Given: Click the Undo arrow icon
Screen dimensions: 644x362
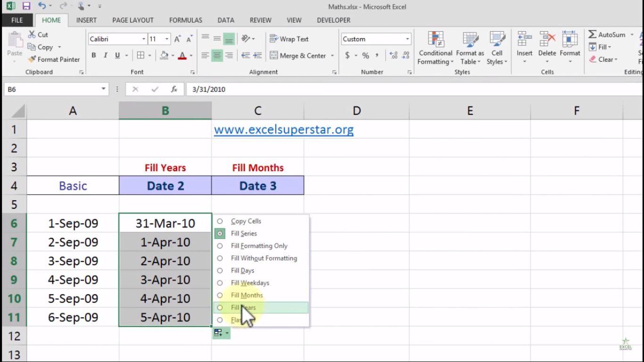Looking at the screenshot, I should 42,6.
